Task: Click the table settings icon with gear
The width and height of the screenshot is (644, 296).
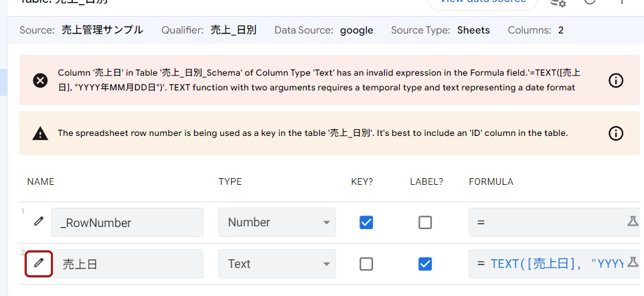Action: click(558, 3)
